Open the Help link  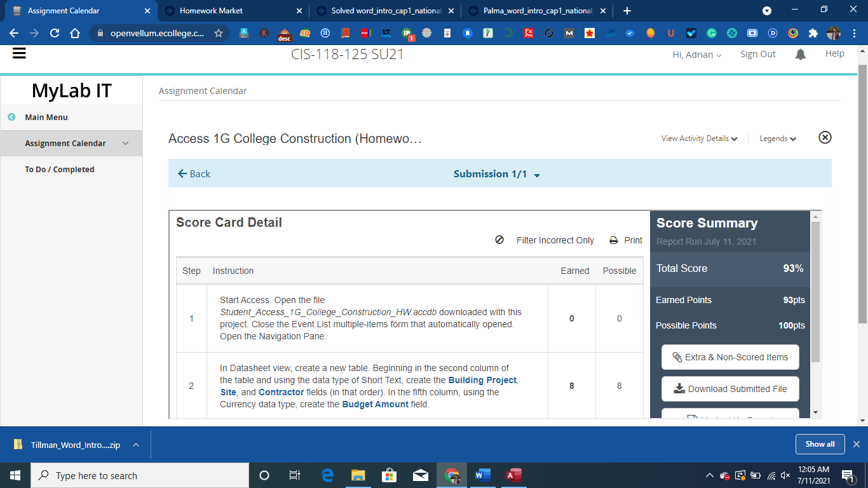(x=835, y=54)
